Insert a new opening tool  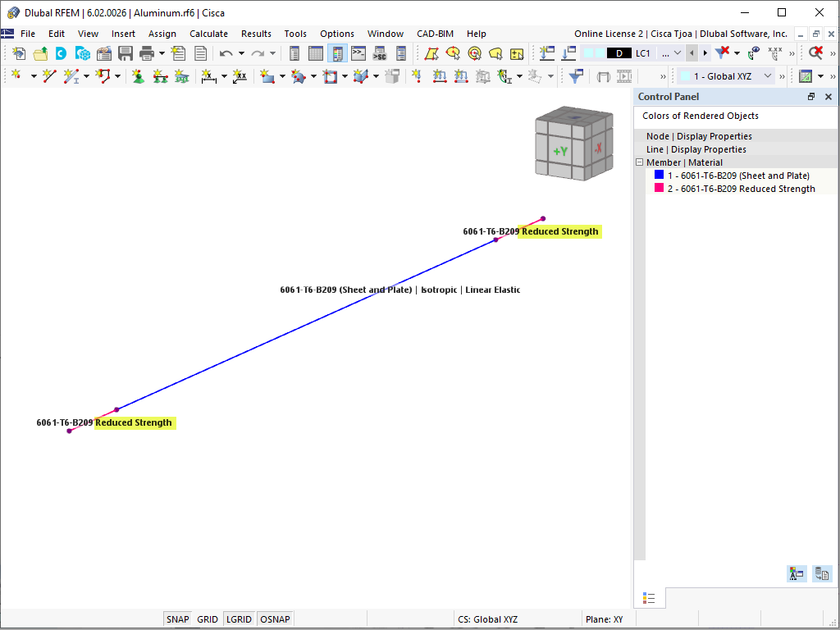click(330, 76)
